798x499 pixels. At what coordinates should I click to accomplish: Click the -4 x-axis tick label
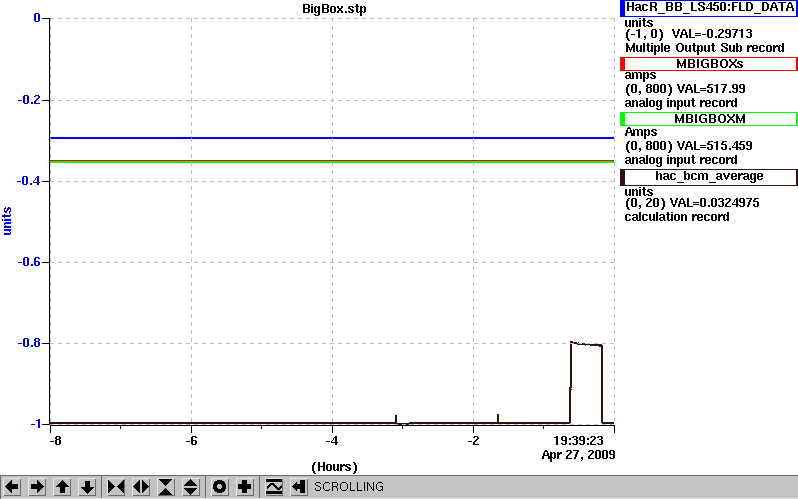[332, 440]
